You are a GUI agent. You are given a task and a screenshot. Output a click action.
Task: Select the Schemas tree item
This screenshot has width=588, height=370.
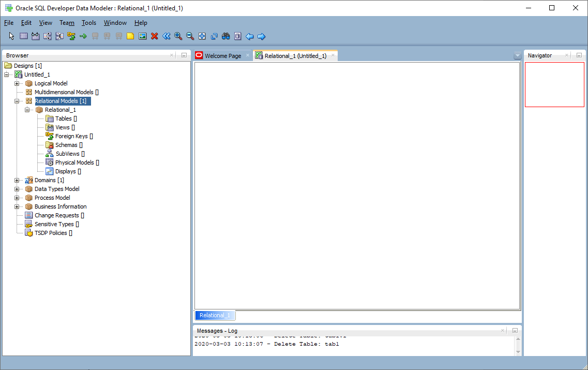point(69,145)
